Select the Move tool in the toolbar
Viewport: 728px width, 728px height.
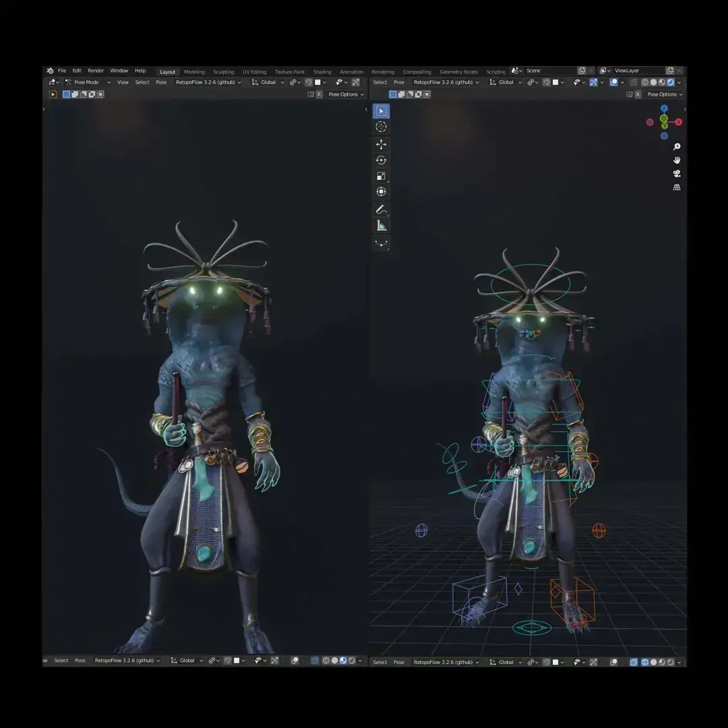381,144
